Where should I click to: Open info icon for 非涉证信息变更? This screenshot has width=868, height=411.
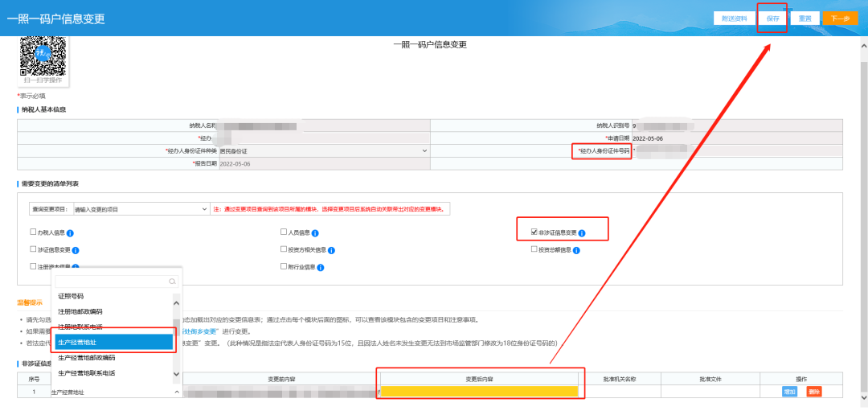pyautogui.click(x=581, y=233)
